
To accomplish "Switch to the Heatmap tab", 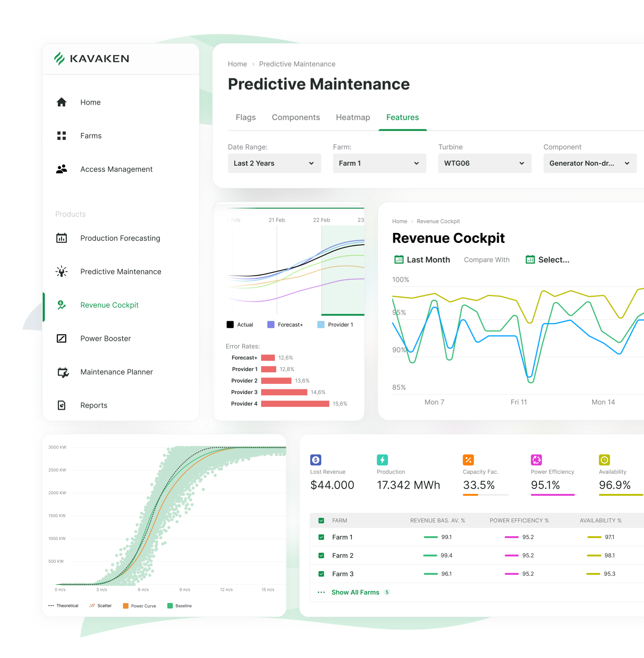I will tap(353, 118).
